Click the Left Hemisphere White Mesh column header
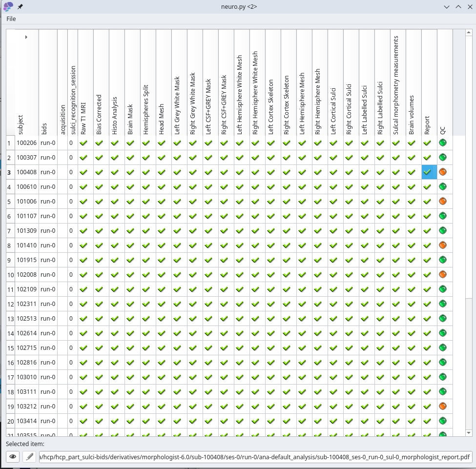 tap(242, 82)
